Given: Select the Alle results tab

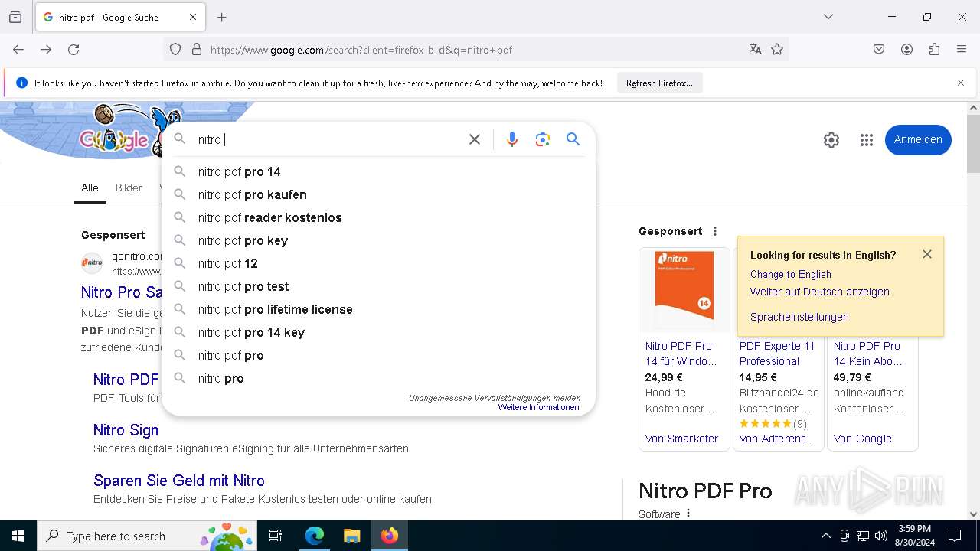Looking at the screenshot, I should (90, 187).
